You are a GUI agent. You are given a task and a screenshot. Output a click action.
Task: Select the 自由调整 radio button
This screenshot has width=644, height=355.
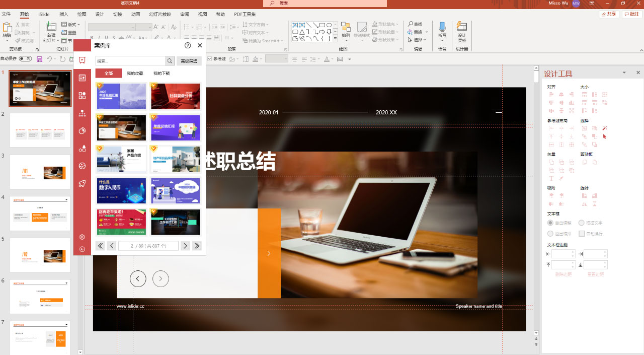click(550, 223)
